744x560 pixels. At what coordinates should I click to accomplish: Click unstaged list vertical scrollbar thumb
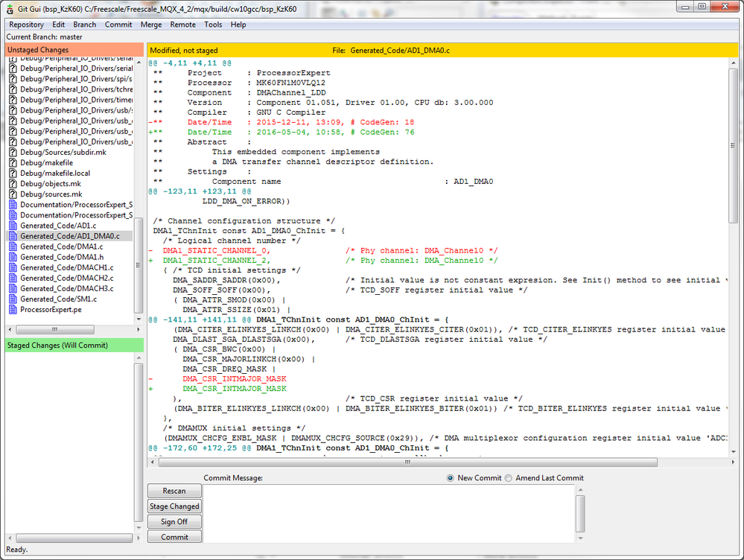click(139, 265)
